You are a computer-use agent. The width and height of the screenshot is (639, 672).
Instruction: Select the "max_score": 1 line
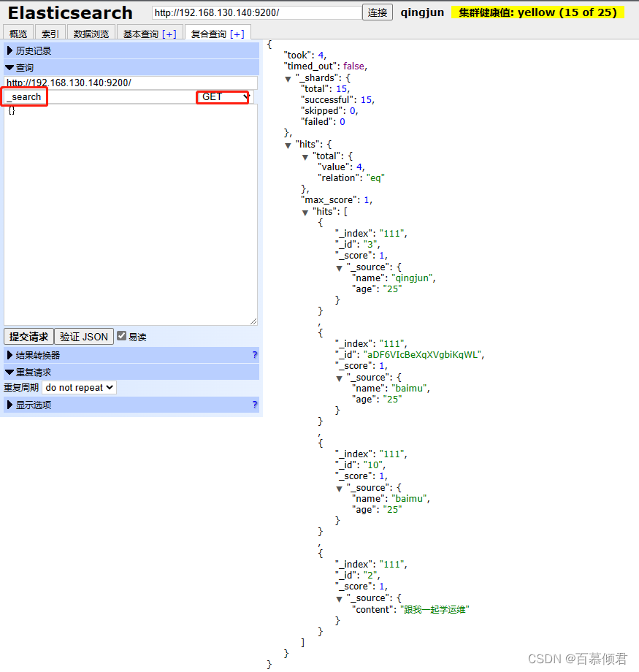click(337, 199)
